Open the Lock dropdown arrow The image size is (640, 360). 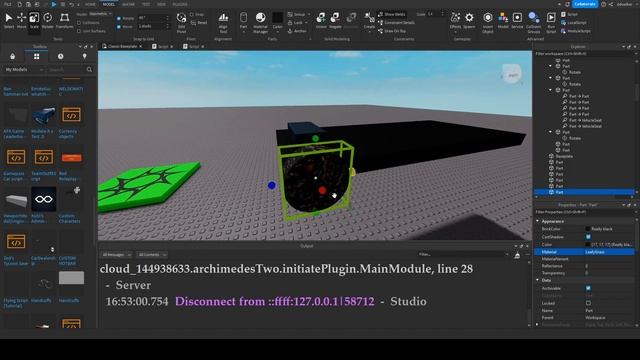[x=306, y=23]
